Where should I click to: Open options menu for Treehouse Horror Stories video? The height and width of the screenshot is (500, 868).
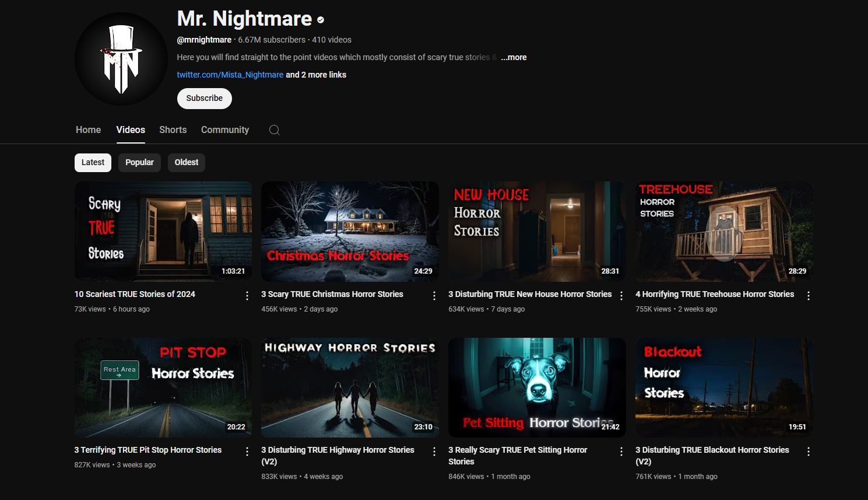809,296
